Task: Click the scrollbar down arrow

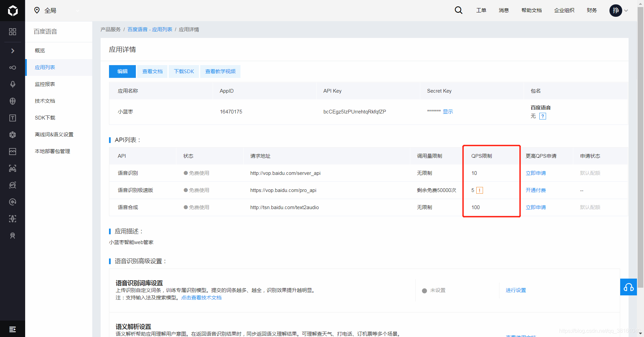Action: pos(640,334)
